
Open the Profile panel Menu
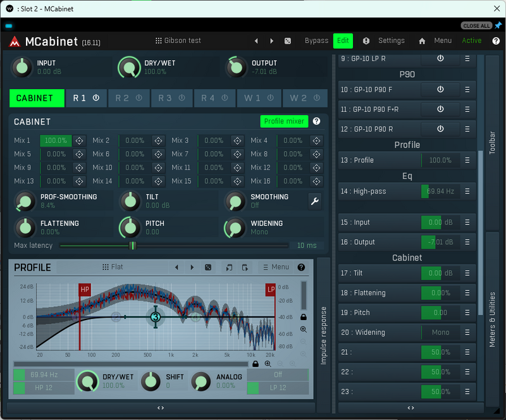(x=276, y=268)
